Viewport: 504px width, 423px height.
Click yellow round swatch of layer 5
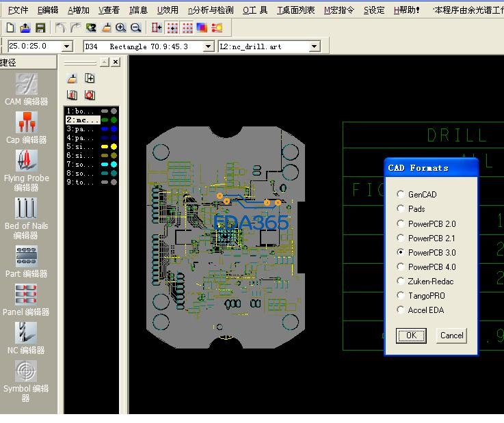pos(114,147)
